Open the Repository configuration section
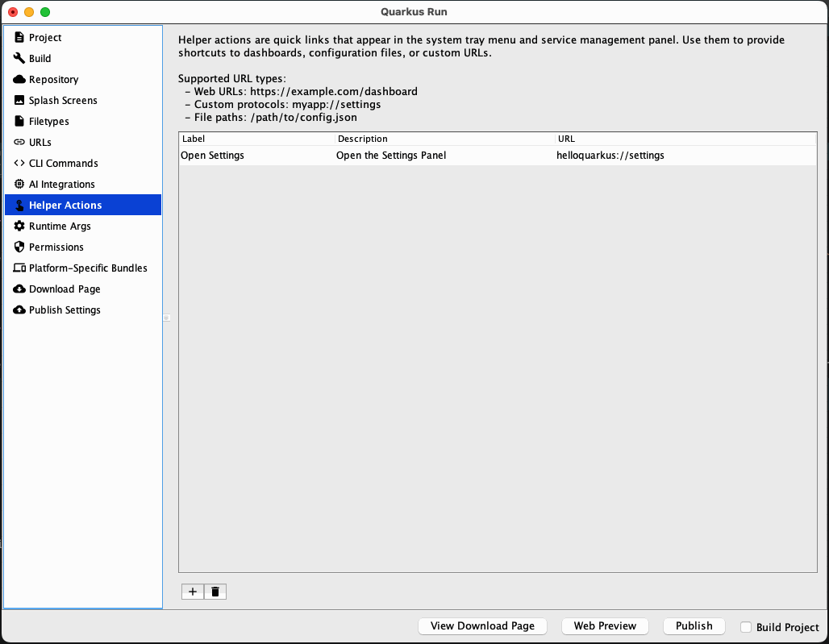Viewport: 829px width, 644px height. [52, 79]
